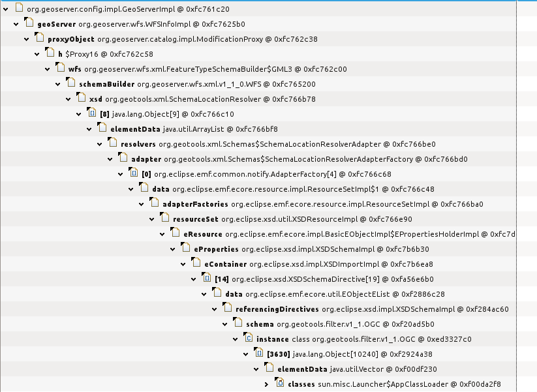Select the 'org.eclipse.xsd.impl.XSDImportImpl @ 0xfc7b6ea8' text
The width and height of the screenshot is (537, 392).
click(x=341, y=264)
